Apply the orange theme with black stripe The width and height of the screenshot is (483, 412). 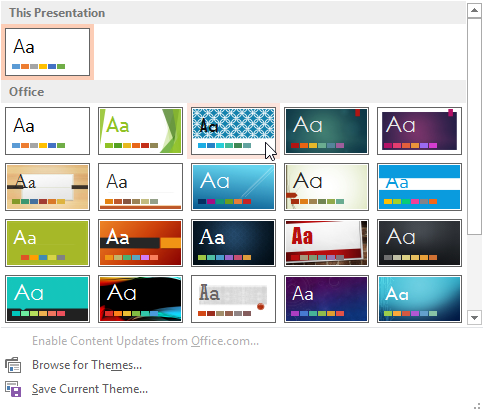(x=140, y=243)
